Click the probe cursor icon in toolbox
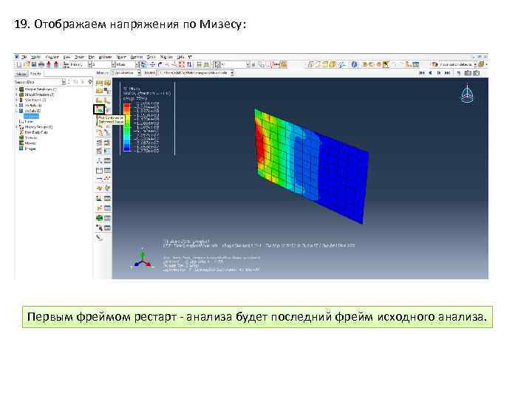The image size is (532, 399). pos(100,228)
